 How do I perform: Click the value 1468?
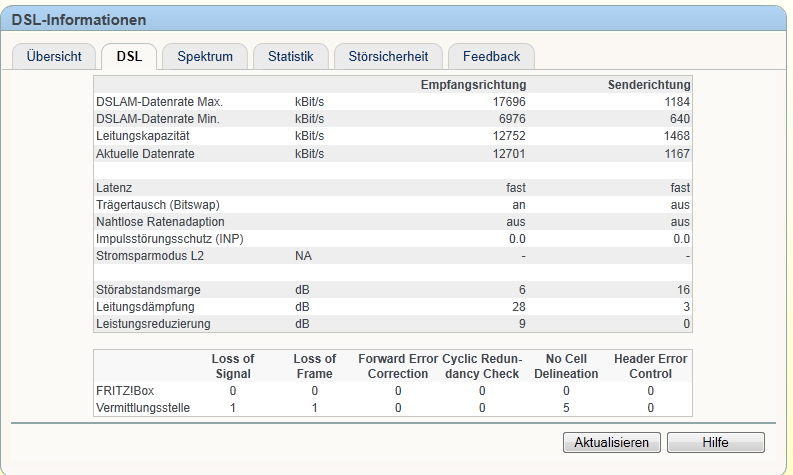tap(677, 136)
